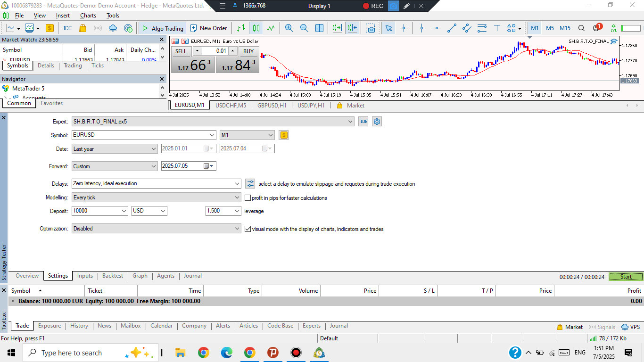Open the Insert menu
The width and height of the screenshot is (644, 362).
[x=63, y=16]
